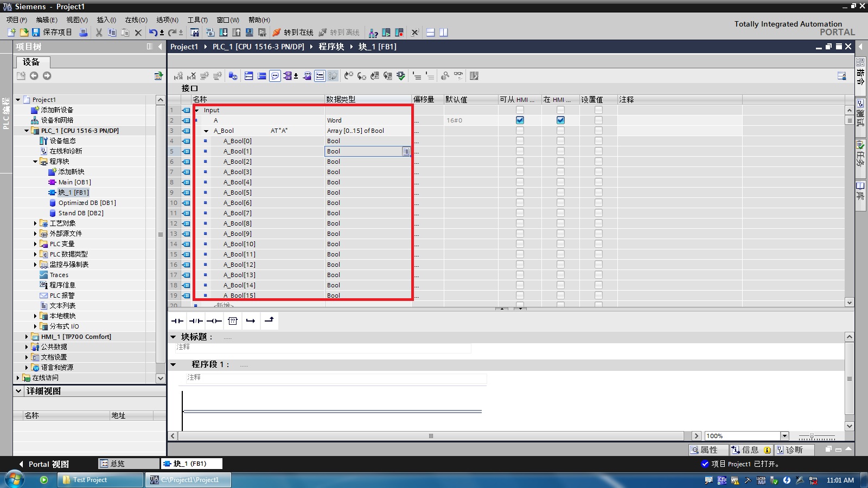The image size is (868, 488).
Task: Uncheck 在 HMI checkbox for row A
Action: tap(560, 120)
